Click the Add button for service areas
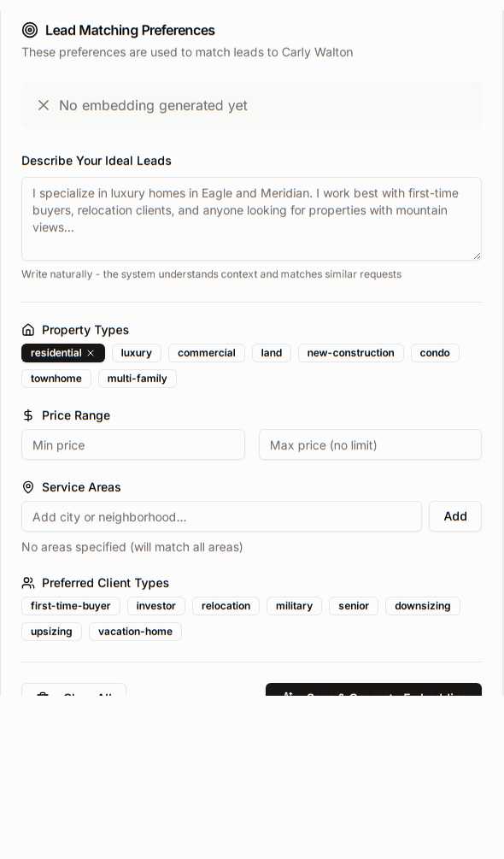The image size is (504, 859). coord(455,516)
